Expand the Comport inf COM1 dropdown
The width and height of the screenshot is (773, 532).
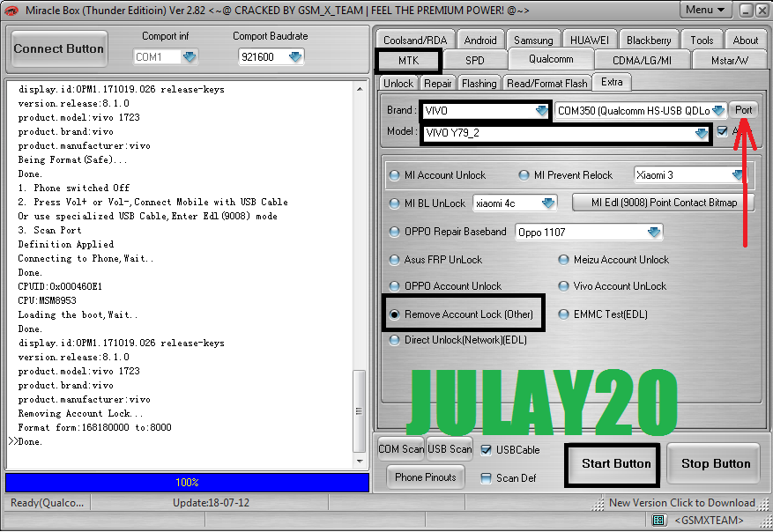tap(190, 57)
